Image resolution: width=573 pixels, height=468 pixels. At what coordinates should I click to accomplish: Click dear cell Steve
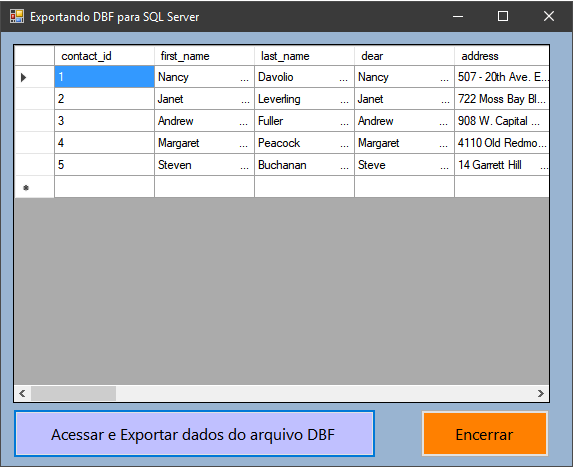tap(405, 165)
